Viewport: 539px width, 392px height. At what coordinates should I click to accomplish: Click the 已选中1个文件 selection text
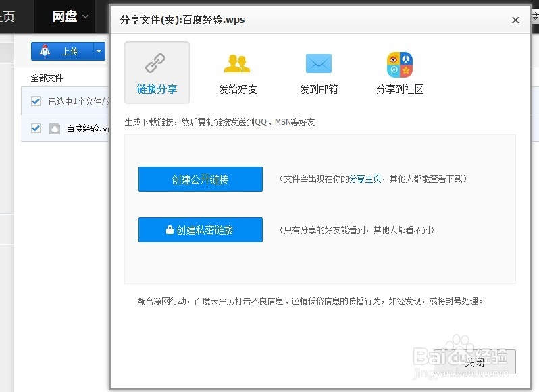click(79, 101)
